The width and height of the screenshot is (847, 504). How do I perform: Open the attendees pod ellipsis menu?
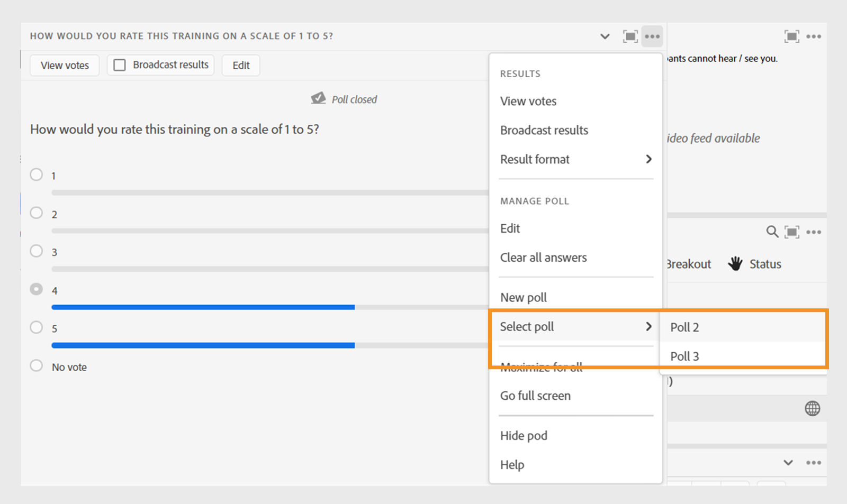tap(814, 232)
